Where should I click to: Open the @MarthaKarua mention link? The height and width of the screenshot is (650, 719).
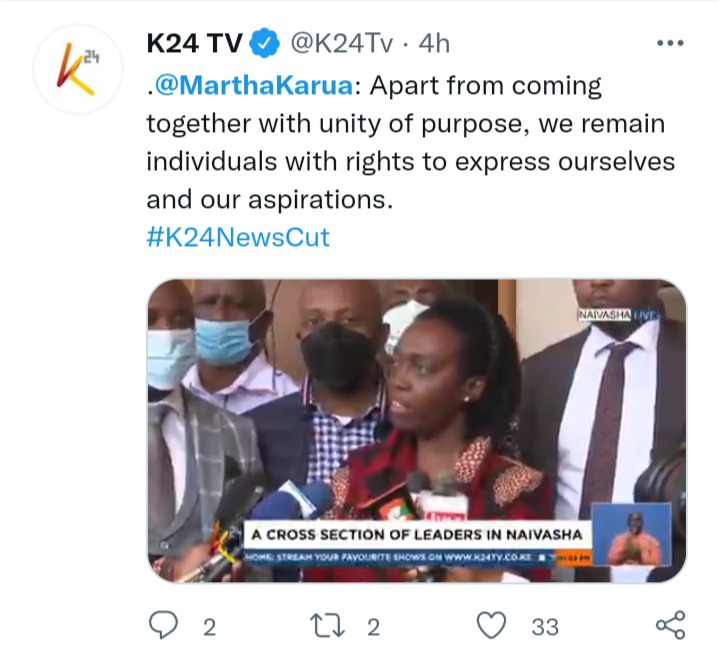coord(254,85)
